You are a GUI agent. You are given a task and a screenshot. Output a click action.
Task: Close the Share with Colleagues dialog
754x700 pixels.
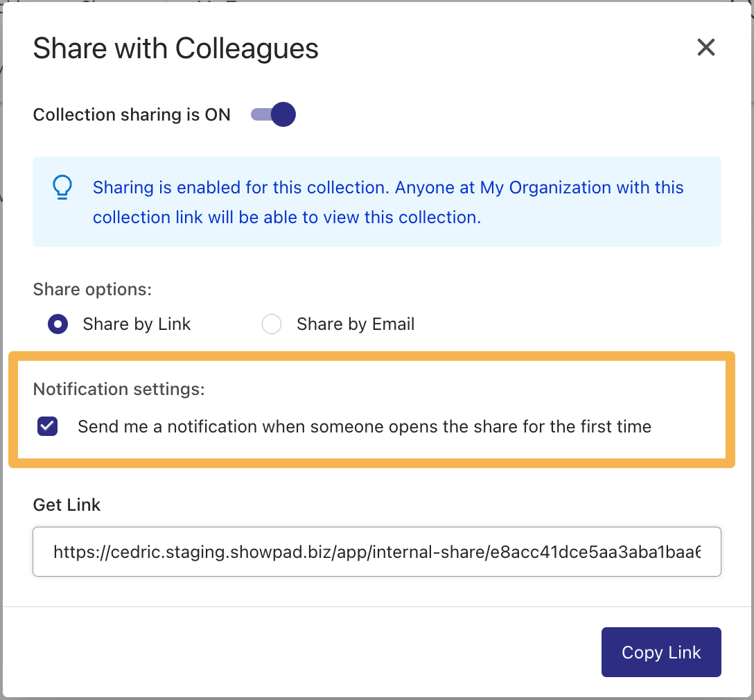point(706,47)
